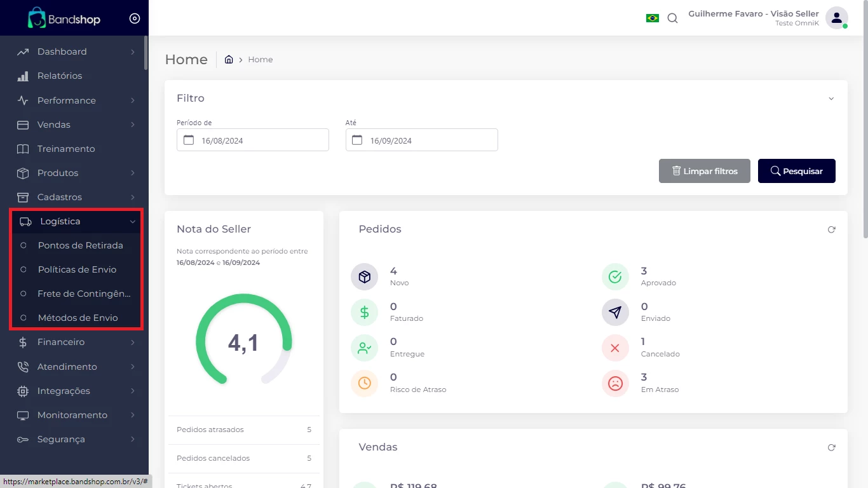Click the Período de date field
The width and height of the screenshot is (868, 488).
tap(253, 140)
